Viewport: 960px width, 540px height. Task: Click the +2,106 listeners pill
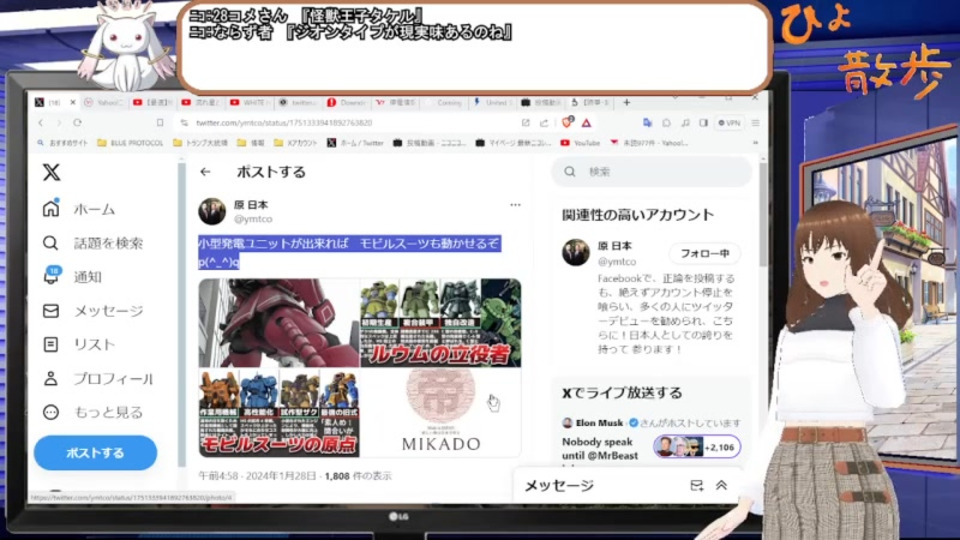697,447
